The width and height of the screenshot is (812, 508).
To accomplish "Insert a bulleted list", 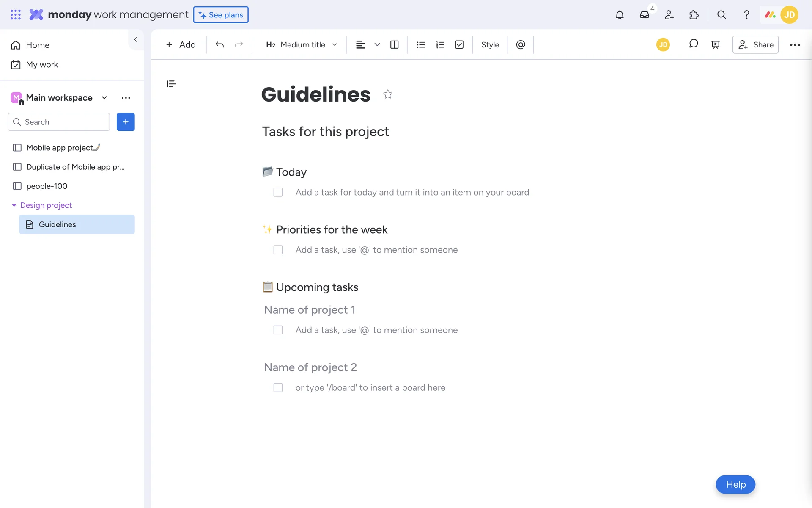I will [420, 44].
